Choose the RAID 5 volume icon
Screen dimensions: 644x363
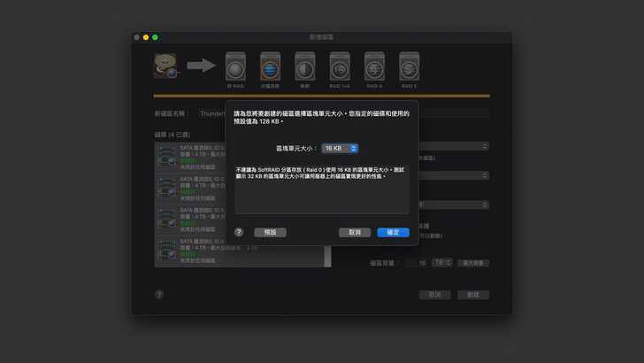point(409,67)
